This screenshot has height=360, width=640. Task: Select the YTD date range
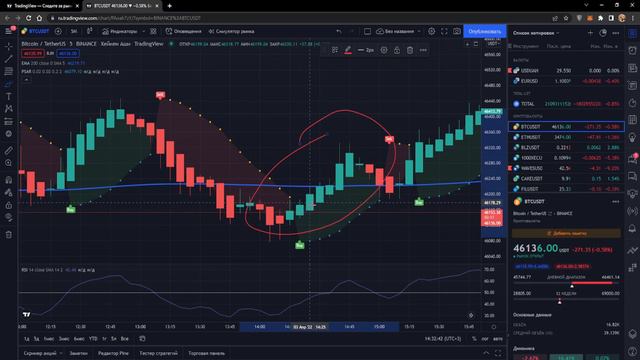click(x=93, y=339)
